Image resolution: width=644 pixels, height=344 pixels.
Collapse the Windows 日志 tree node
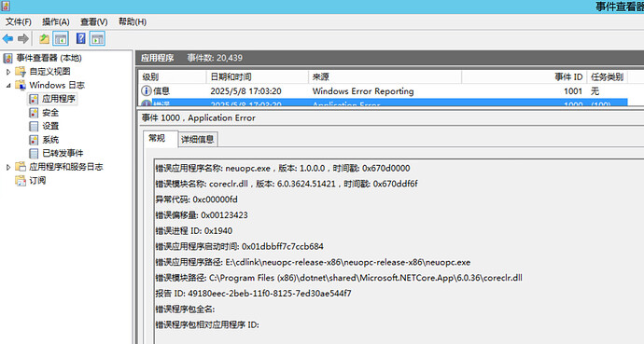8,85
